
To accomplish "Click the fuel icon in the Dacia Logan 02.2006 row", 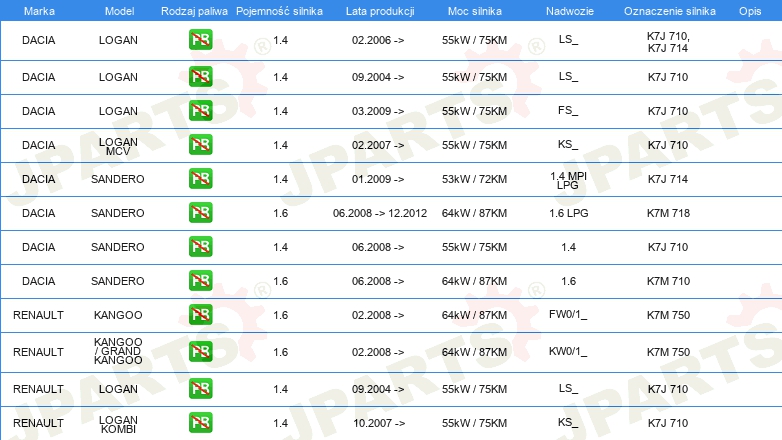I will 200,40.
